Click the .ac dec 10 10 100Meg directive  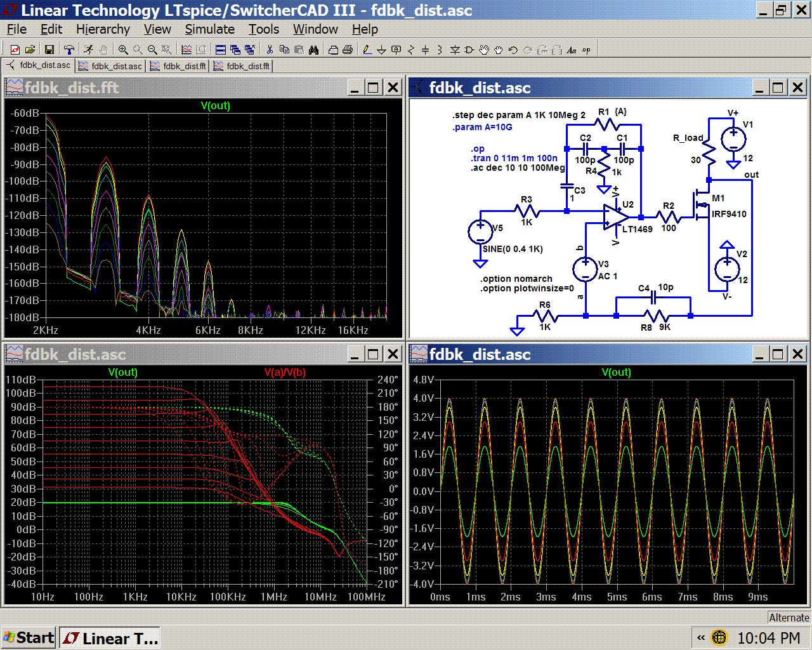pyautogui.click(x=518, y=168)
